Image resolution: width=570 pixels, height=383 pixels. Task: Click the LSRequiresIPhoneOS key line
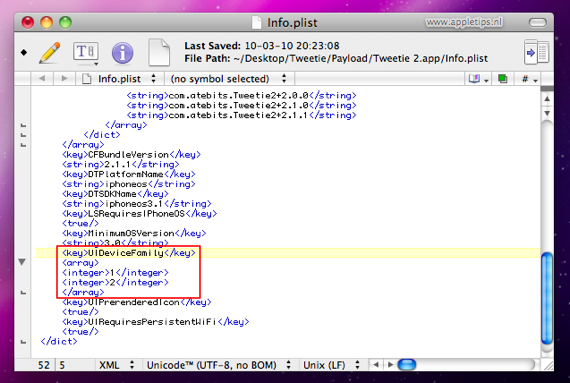click(140, 213)
